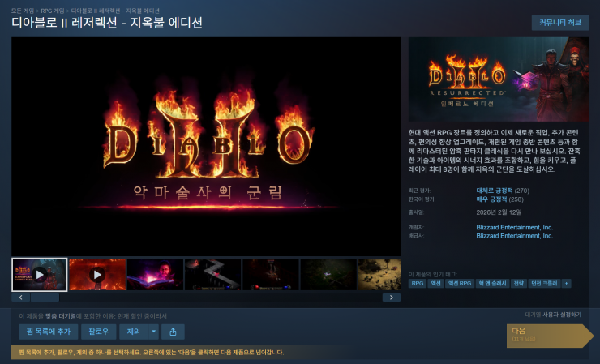Open 대체로 긍정적 recent reviews link
Screen dimensions: 600x364
(x=495, y=191)
